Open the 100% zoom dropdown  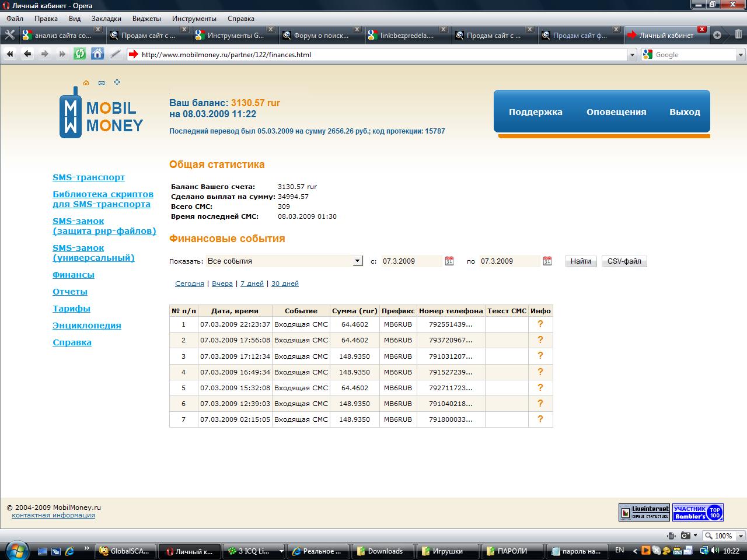(741, 535)
